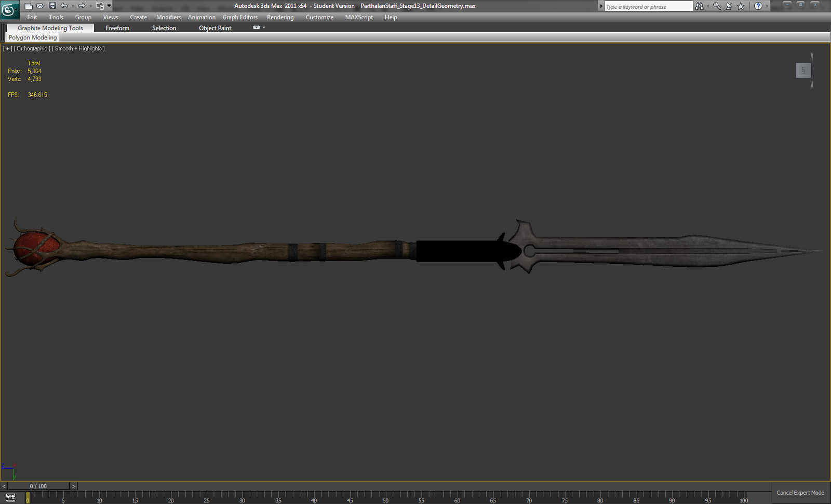Viewport: 831px width, 504px height.
Task: Open the Favorites star icon in InfoCenter
Action: [740, 6]
